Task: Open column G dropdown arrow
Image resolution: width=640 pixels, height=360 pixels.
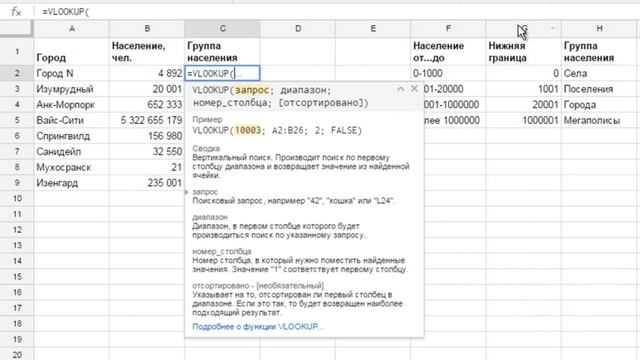Action: 553,29
